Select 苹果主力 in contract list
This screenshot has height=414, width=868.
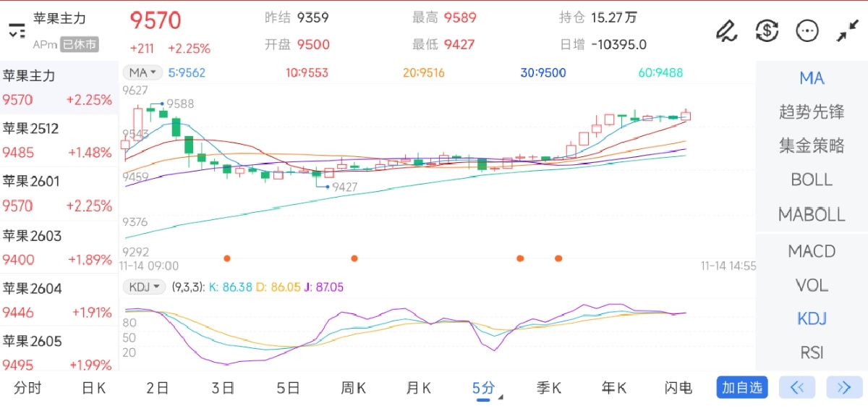point(59,88)
